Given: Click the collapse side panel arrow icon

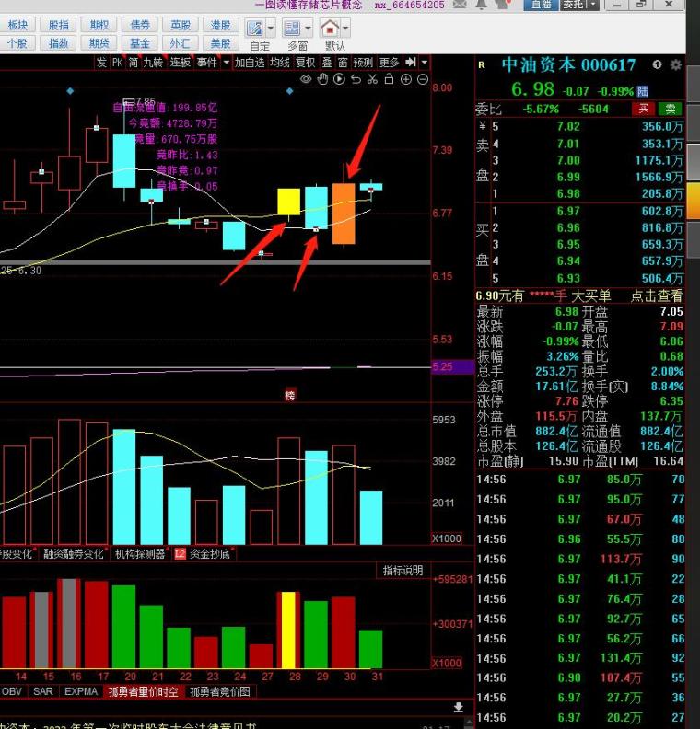Looking at the screenshot, I should point(410,63).
